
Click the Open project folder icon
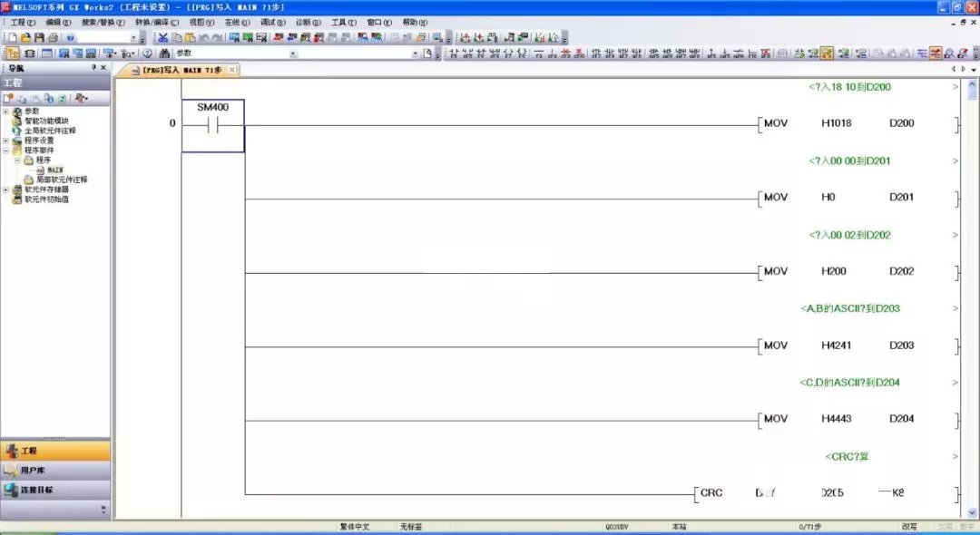[25, 38]
